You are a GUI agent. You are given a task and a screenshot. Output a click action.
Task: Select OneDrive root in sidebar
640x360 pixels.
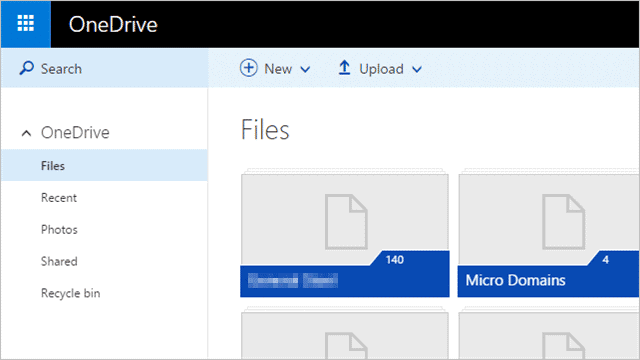(75, 133)
